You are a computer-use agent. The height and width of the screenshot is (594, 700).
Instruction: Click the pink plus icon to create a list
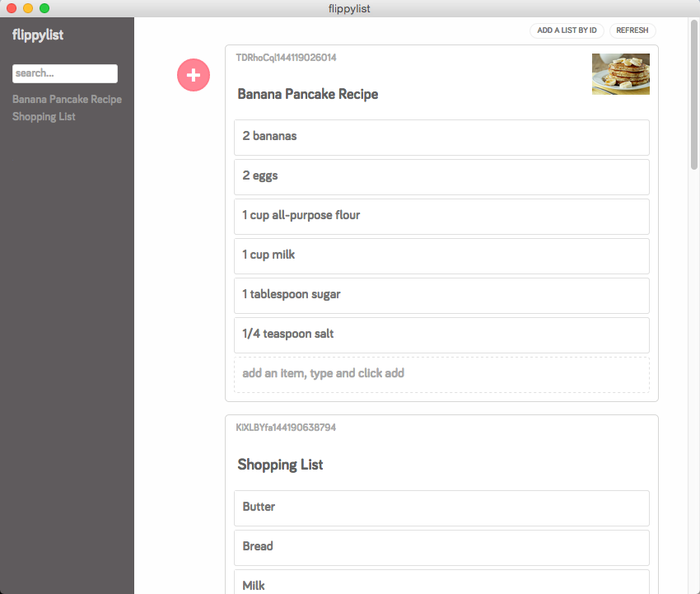tap(194, 74)
